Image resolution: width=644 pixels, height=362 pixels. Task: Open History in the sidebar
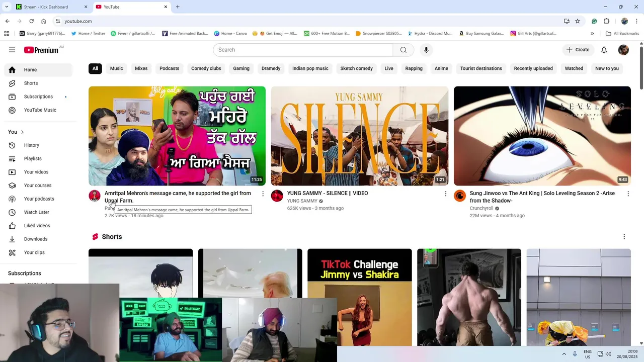click(x=38, y=145)
